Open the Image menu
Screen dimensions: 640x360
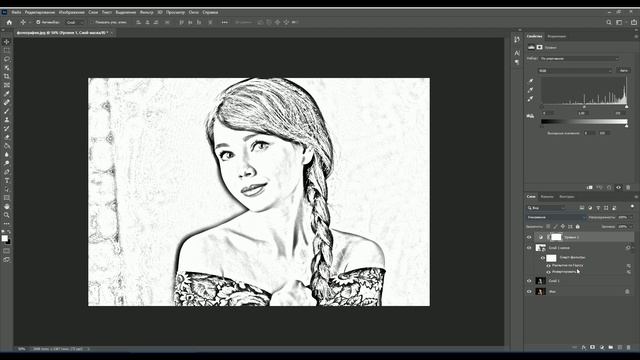(71, 12)
